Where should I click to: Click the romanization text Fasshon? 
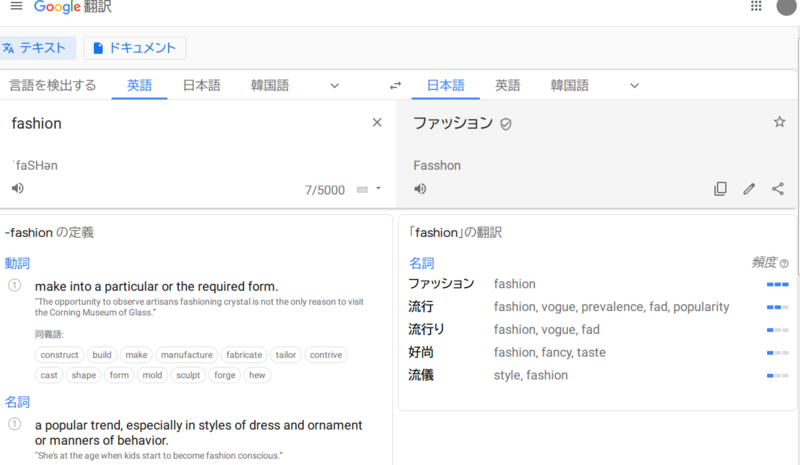coord(437,166)
